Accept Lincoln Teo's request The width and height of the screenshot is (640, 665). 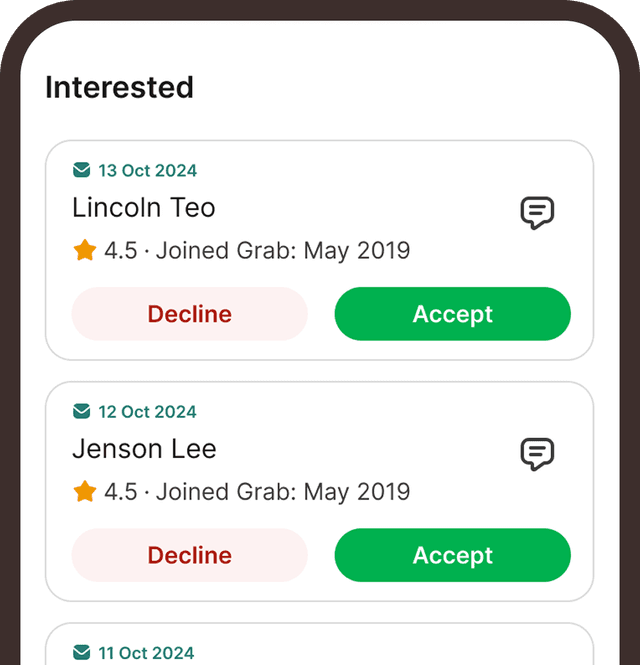pyautogui.click(x=452, y=314)
